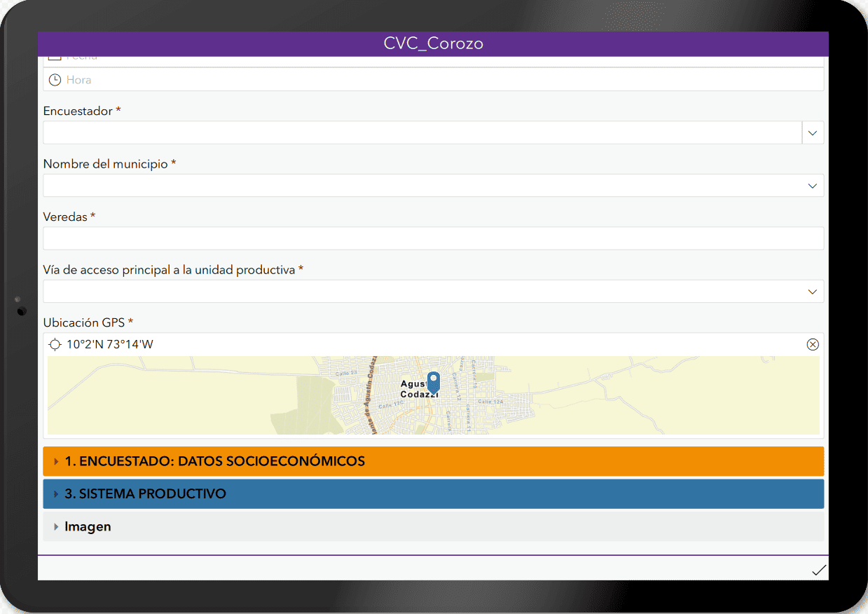
Task: Click the Hora placeholder text
Action: click(x=79, y=80)
